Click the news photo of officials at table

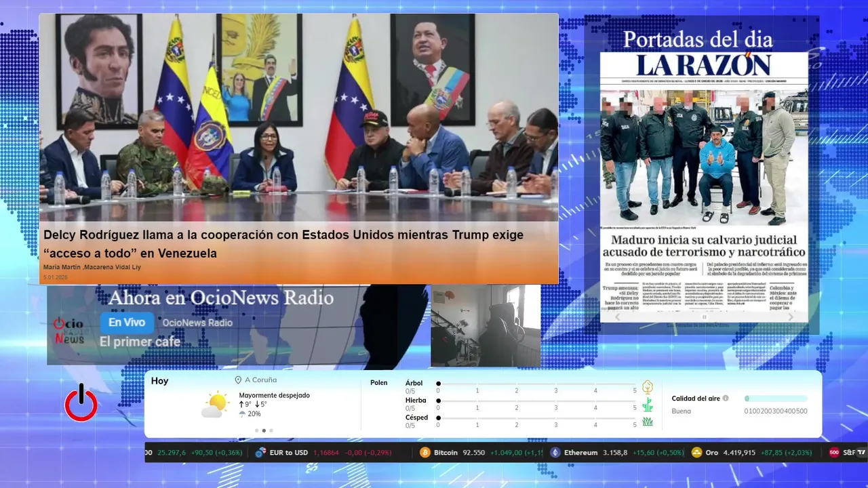point(299,116)
